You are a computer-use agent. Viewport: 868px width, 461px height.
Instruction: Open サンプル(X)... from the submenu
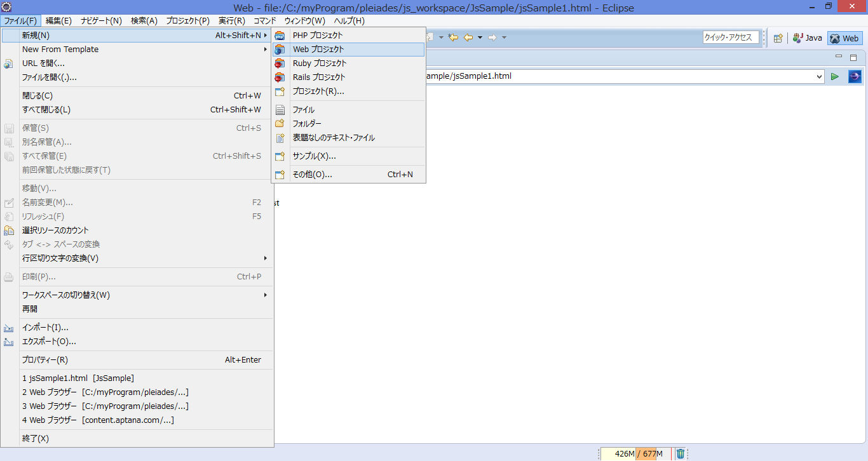coord(348,156)
